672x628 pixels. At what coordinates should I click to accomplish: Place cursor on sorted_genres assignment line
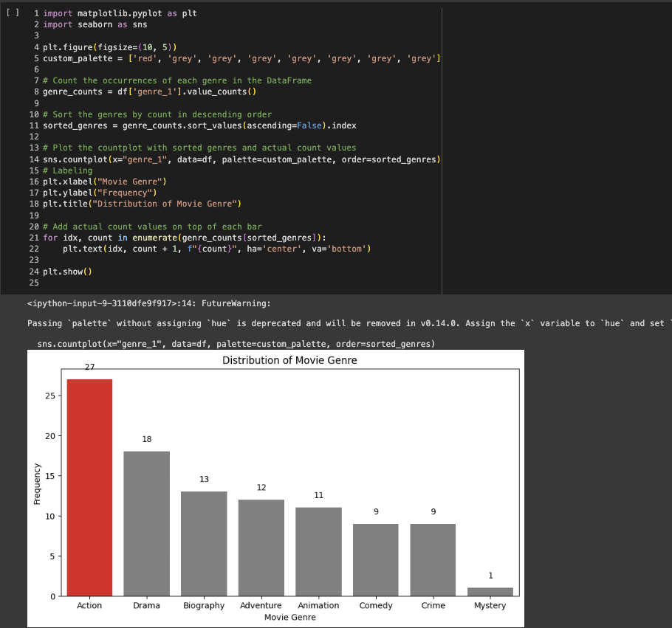[x=199, y=125]
